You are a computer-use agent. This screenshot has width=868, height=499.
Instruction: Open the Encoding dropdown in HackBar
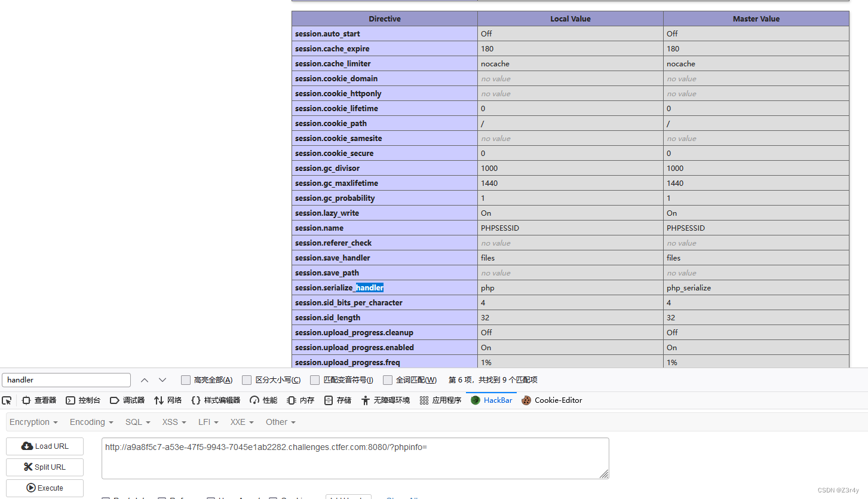pyautogui.click(x=90, y=422)
